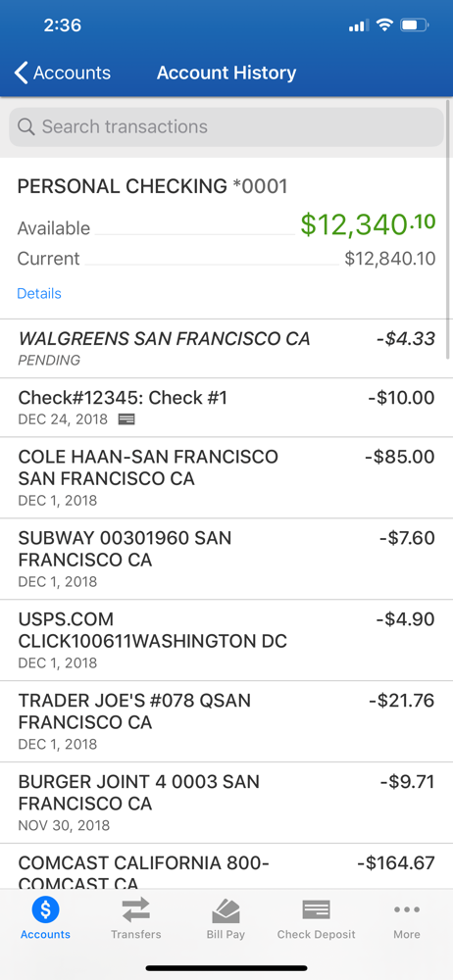Select the Subway 00301960 transaction
Viewport: 453px width, 980px height.
pos(226,560)
